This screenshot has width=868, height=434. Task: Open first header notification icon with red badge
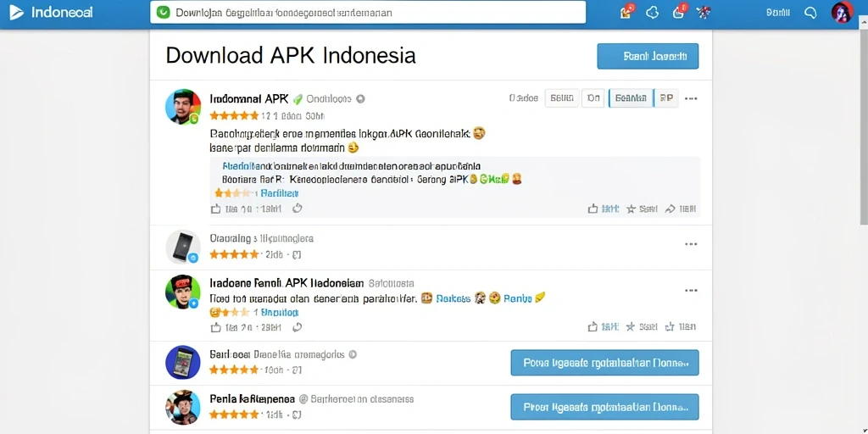pyautogui.click(x=627, y=12)
